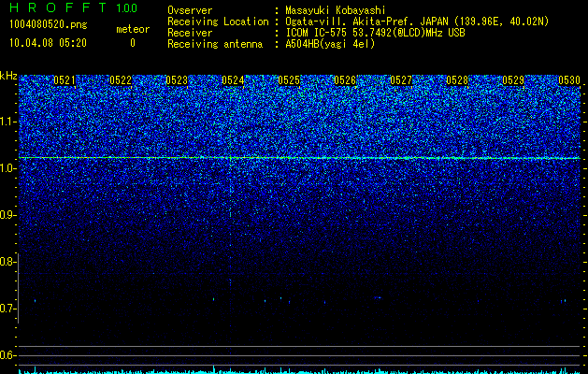This screenshot has width=588, height=374.
Task: Click the 0.9 frequency axis label
Action: [x=7, y=215]
